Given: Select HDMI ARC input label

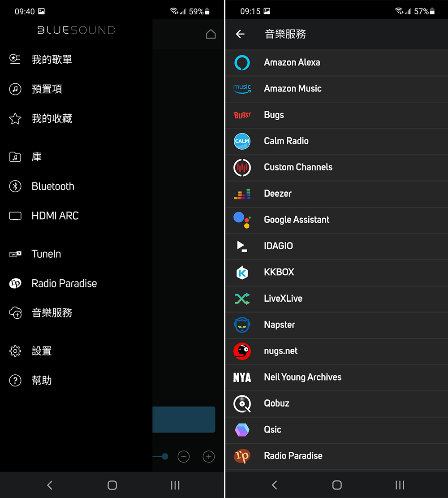Looking at the screenshot, I should coord(55,216).
